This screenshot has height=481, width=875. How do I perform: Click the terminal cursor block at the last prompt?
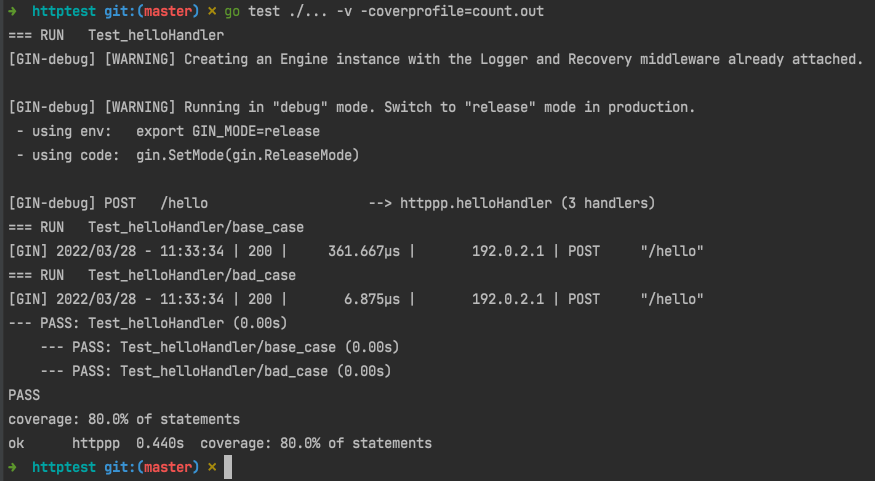pyautogui.click(x=228, y=467)
